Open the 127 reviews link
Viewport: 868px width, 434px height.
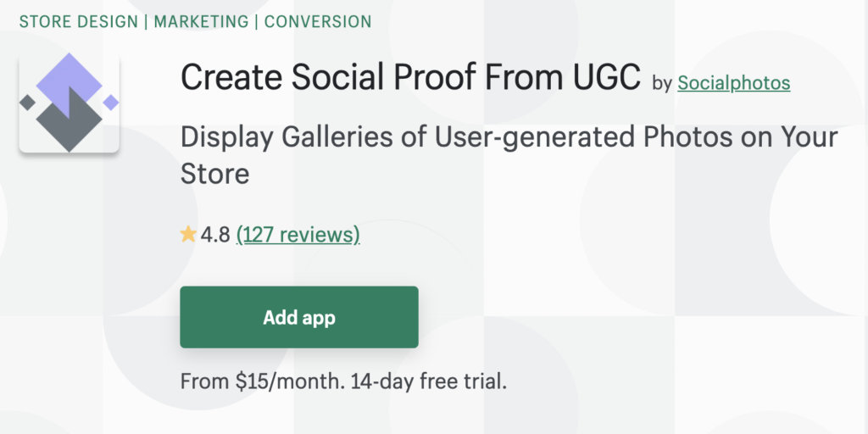point(298,235)
